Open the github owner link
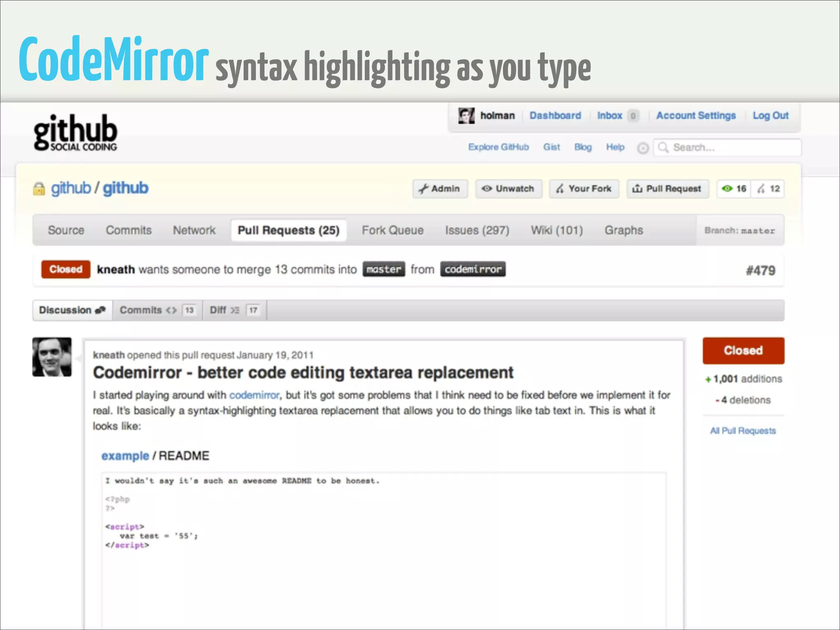Screen dimensions: 840x630 click(x=71, y=188)
